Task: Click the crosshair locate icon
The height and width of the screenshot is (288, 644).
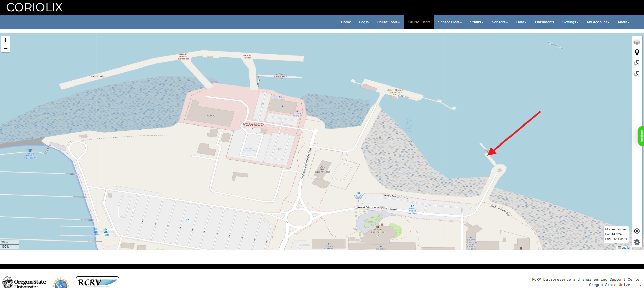Action: [x=637, y=231]
